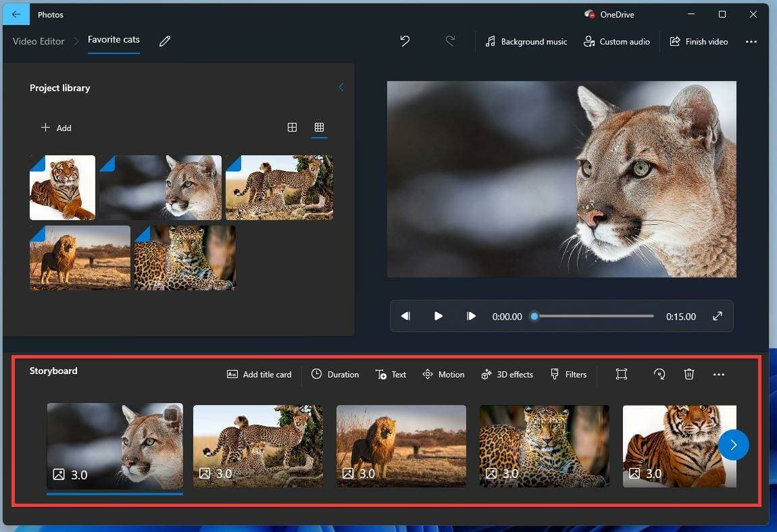Open the Storyboard more options menu
This screenshot has width=777, height=532.
[x=719, y=374]
